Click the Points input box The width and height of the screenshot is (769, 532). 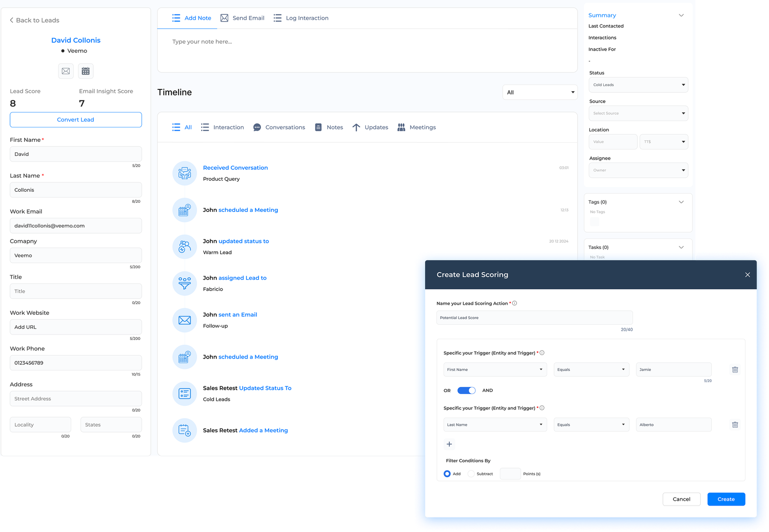510,474
